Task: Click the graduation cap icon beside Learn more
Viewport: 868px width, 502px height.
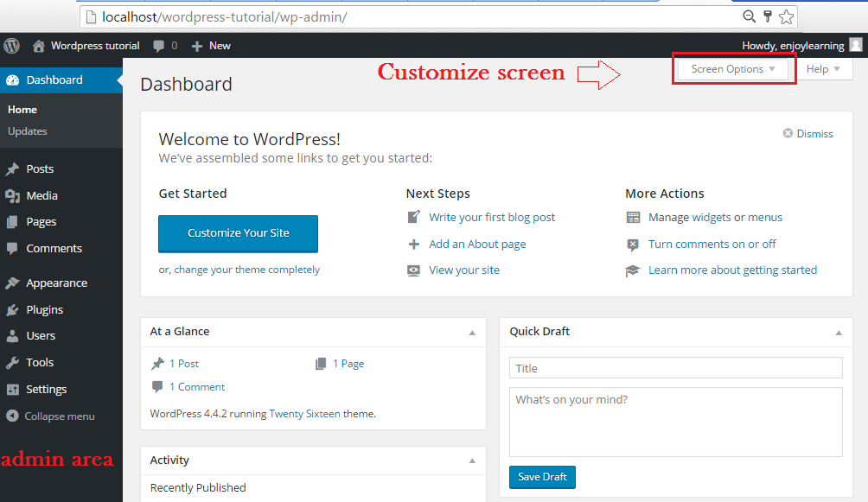Action: [x=633, y=270]
